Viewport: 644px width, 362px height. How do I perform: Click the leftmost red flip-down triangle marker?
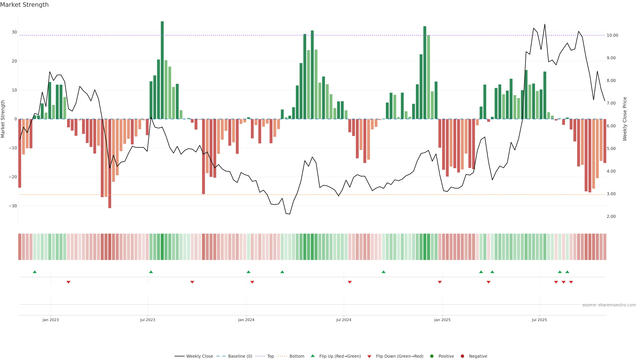68,282
